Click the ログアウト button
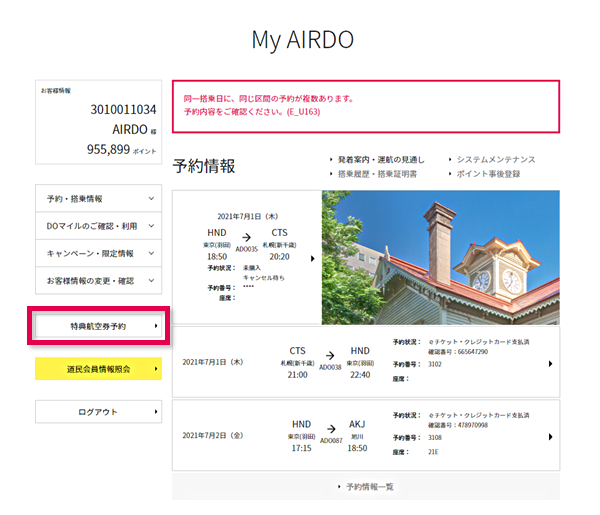The height and width of the screenshot is (515, 600). pyautogui.click(x=98, y=412)
